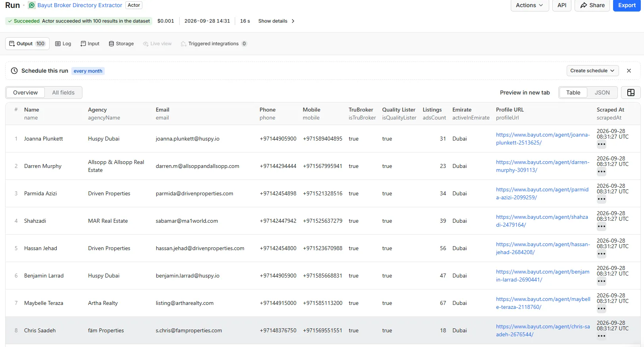The height and width of the screenshot is (347, 644).
Task: Select the All fields view
Action: pyautogui.click(x=63, y=93)
